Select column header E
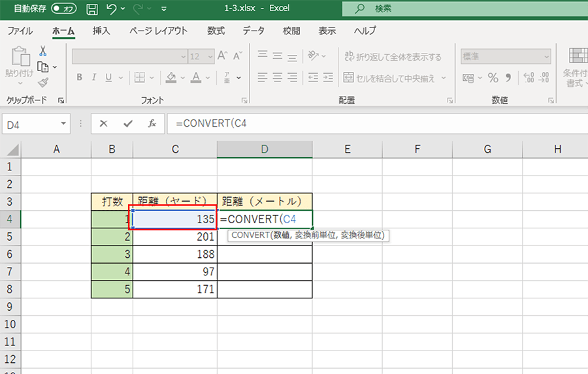 pos(348,149)
